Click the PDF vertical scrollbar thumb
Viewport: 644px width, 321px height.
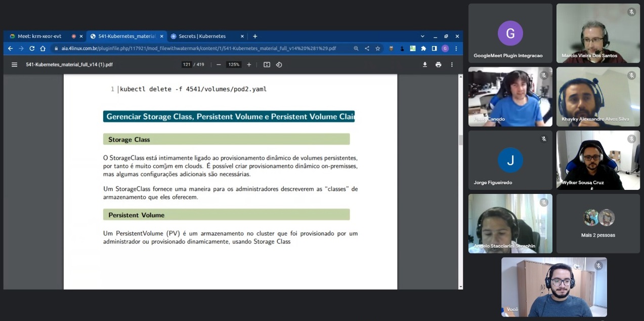point(460,140)
